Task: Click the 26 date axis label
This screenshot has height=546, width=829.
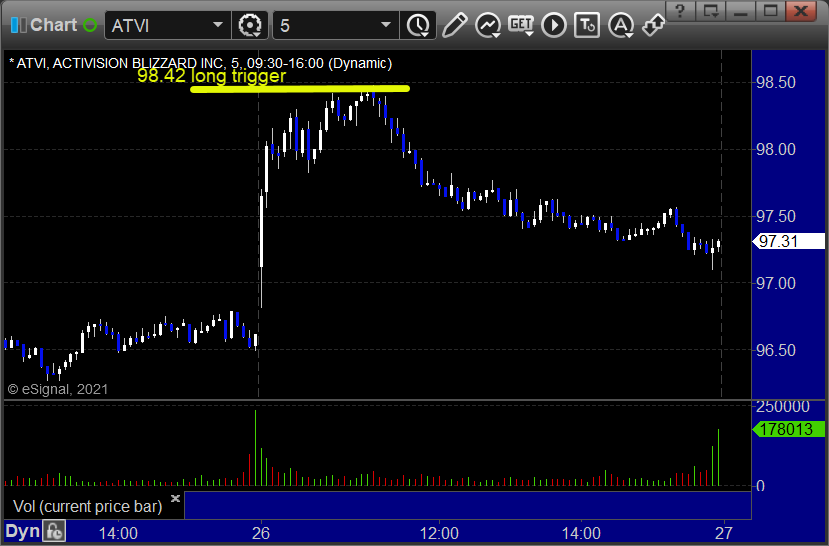Action: (261, 533)
